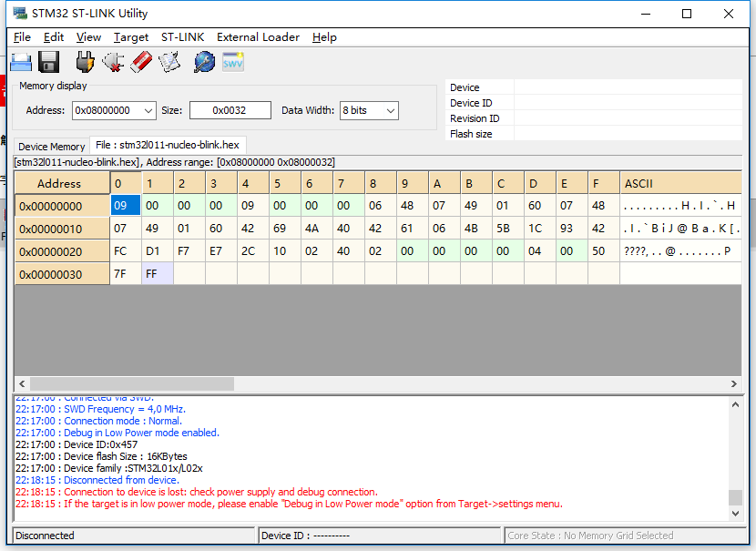Click the Program verify notepad icon
Viewport: 756px width, 551px height.
pyautogui.click(x=169, y=62)
